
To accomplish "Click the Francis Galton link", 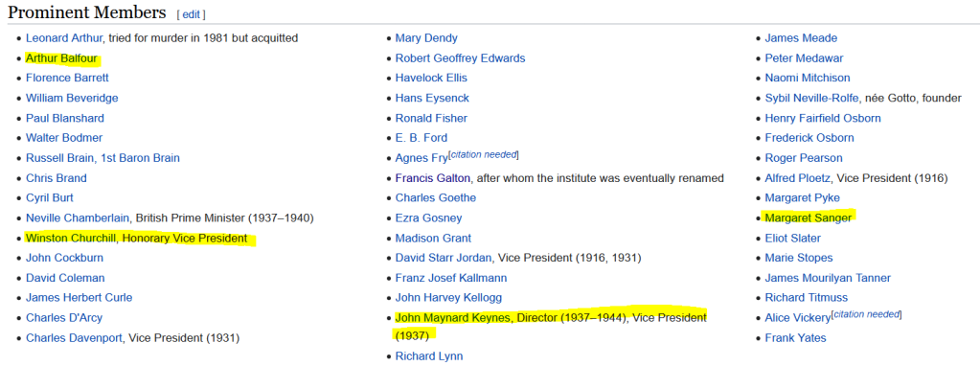I will point(432,178).
